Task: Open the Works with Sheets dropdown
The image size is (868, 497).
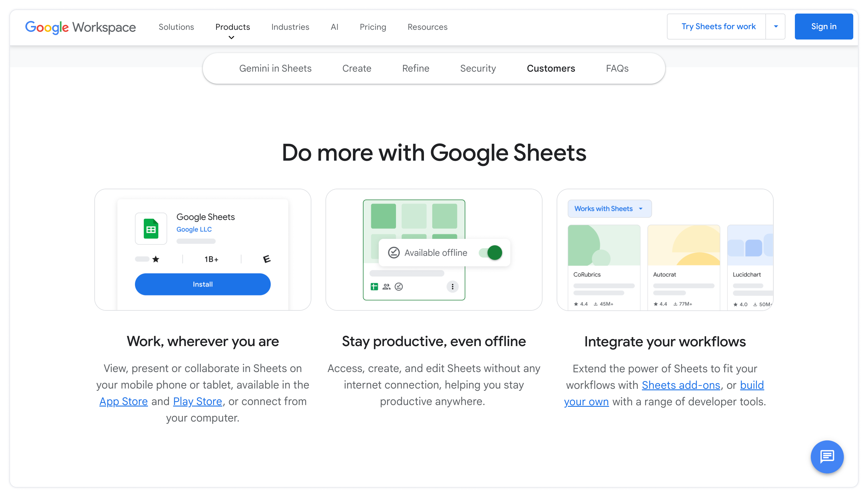Action: point(609,209)
